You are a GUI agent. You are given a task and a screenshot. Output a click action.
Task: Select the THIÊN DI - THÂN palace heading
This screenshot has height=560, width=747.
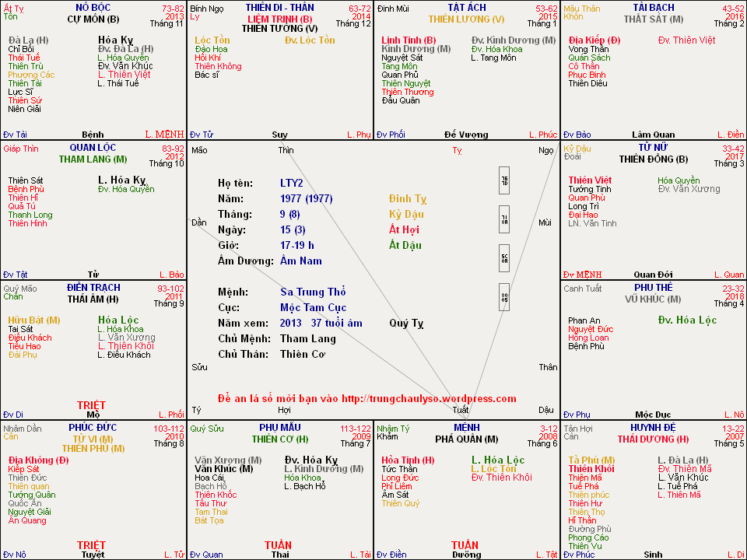279,8
